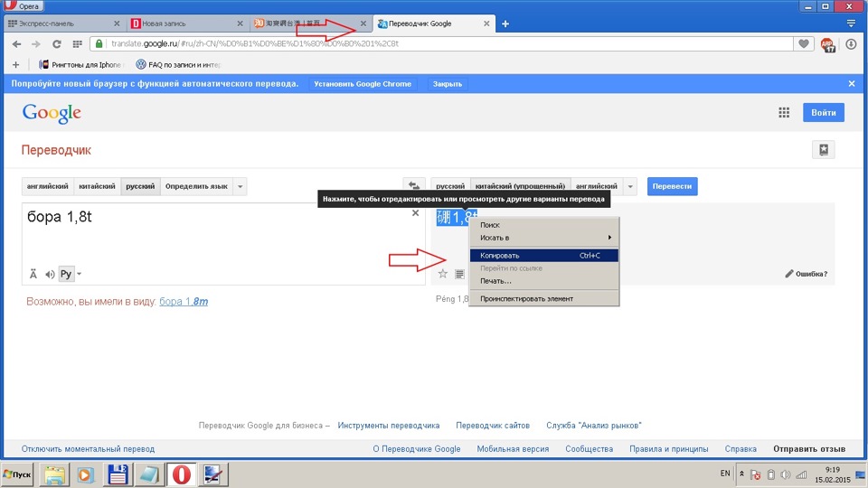Choose Поиск in the context menu
This screenshot has height=488, width=868.
pyautogui.click(x=543, y=225)
